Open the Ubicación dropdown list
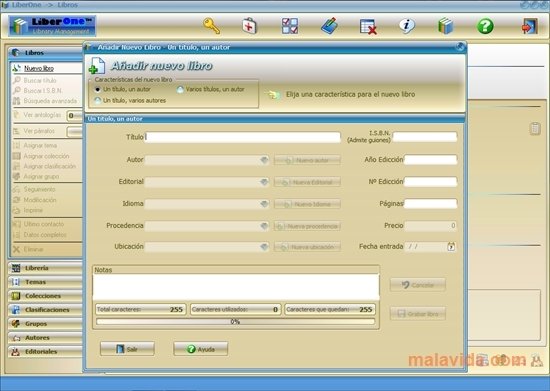The image size is (550, 391). [264, 247]
